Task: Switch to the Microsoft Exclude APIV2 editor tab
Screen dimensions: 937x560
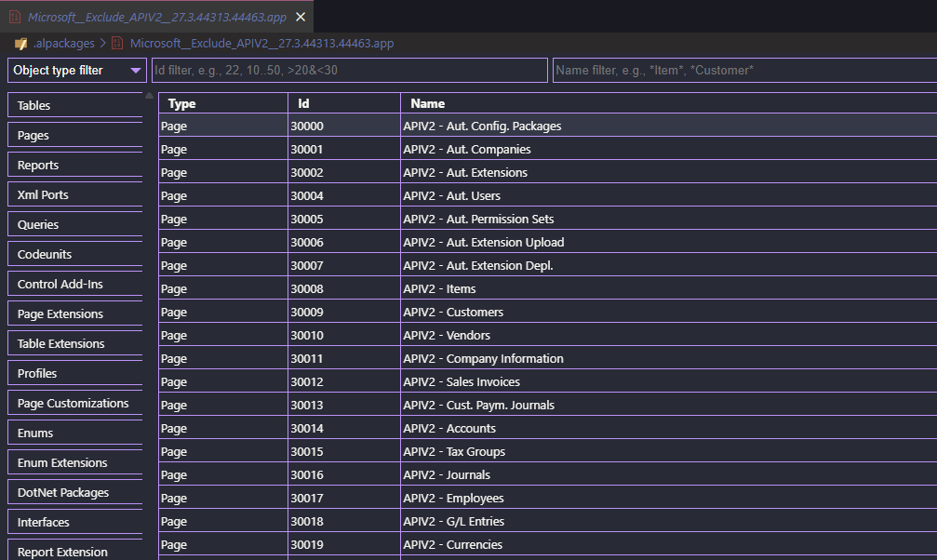Action: (x=156, y=17)
